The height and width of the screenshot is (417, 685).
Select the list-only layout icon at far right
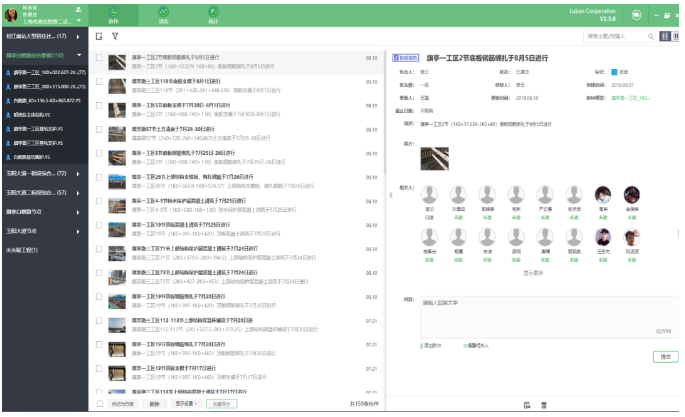click(x=675, y=36)
